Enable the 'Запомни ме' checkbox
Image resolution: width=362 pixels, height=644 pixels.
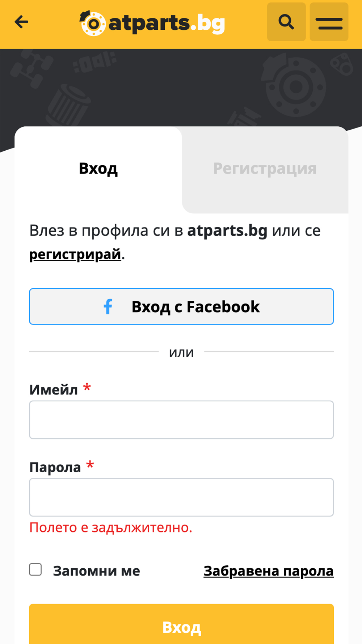pos(35,569)
